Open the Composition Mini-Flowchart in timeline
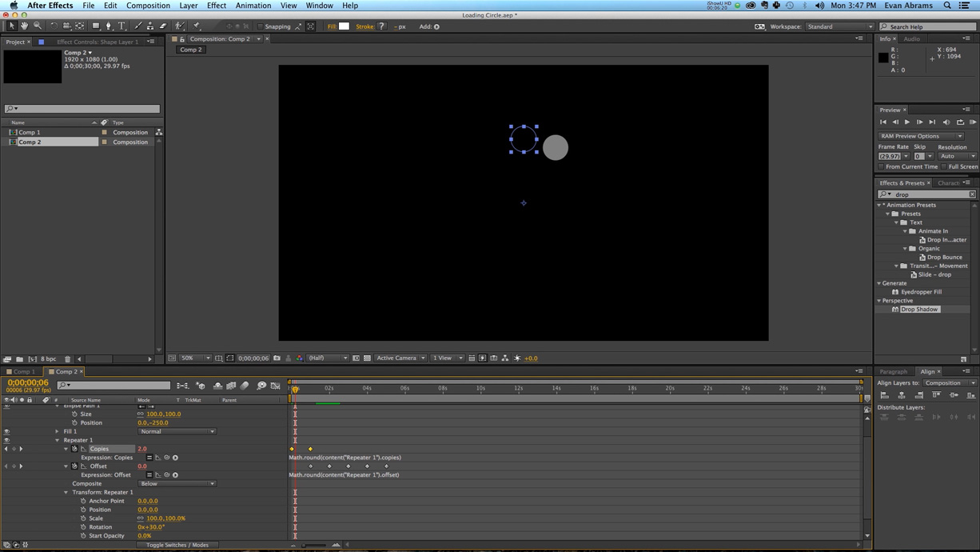 [x=183, y=386]
